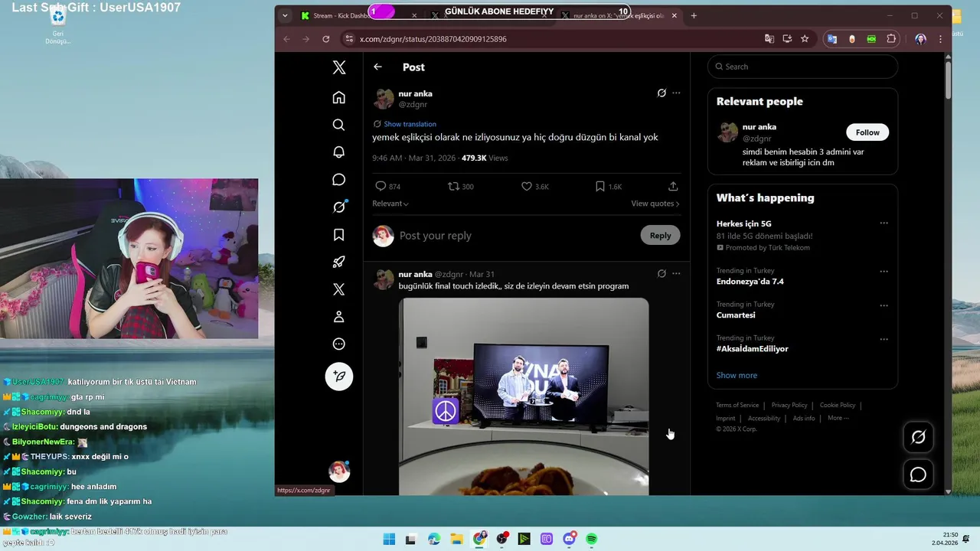Viewport: 980px width, 551px height.
Task: Open options for #AksaídamEdiliyor trend
Action: (884, 338)
